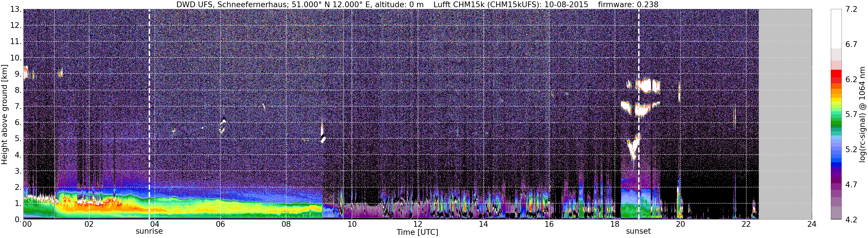Click the colorbar tick value 4.2
This screenshot has width=868, height=238.
[x=851, y=220]
